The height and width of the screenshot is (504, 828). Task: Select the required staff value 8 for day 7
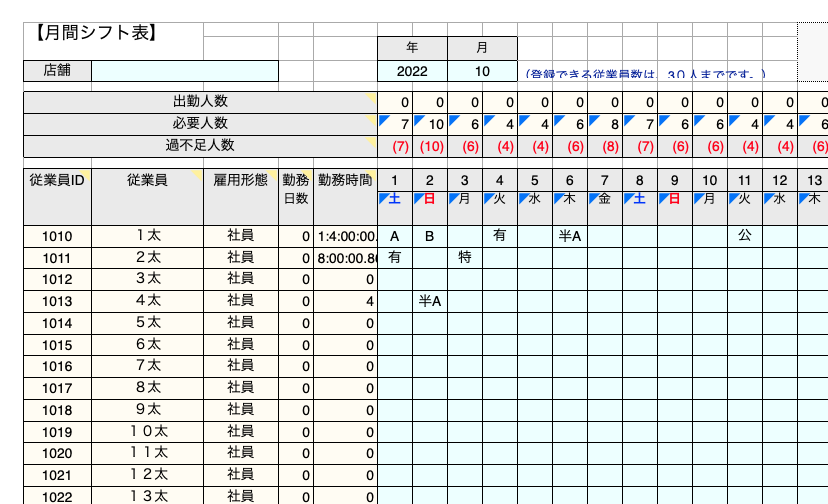point(606,124)
